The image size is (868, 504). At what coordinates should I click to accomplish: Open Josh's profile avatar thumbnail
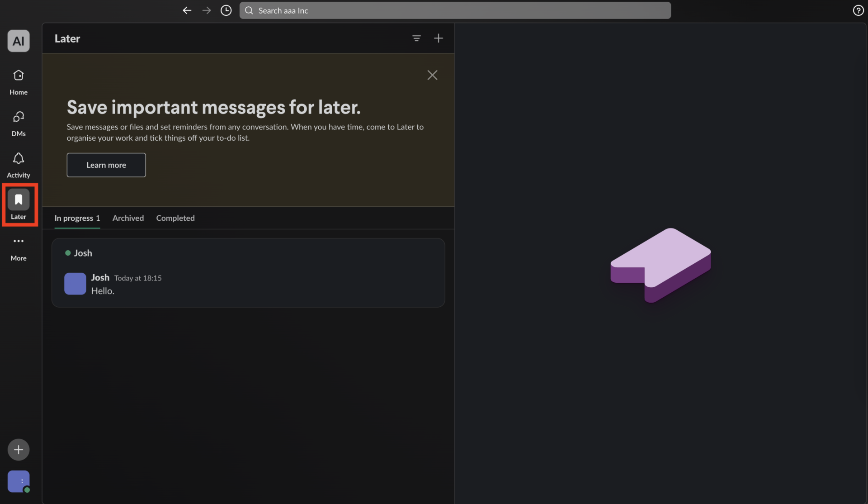pos(75,284)
